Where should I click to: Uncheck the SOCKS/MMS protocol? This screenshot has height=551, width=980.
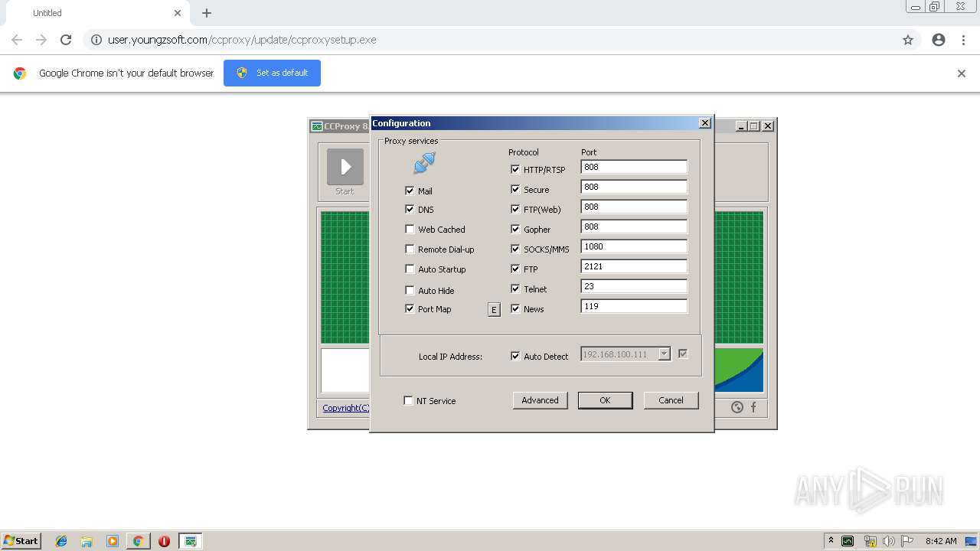pos(515,249)
